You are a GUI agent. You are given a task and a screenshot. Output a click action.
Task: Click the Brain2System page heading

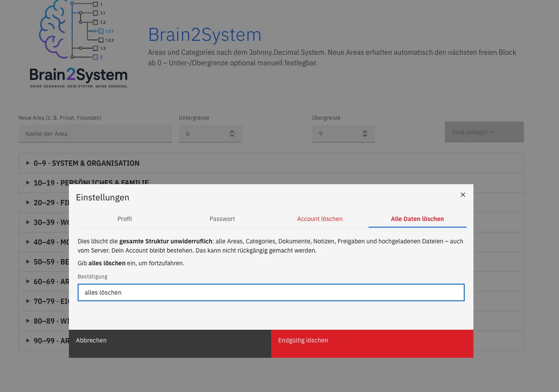pyautogui.click(x=204, y=35)
